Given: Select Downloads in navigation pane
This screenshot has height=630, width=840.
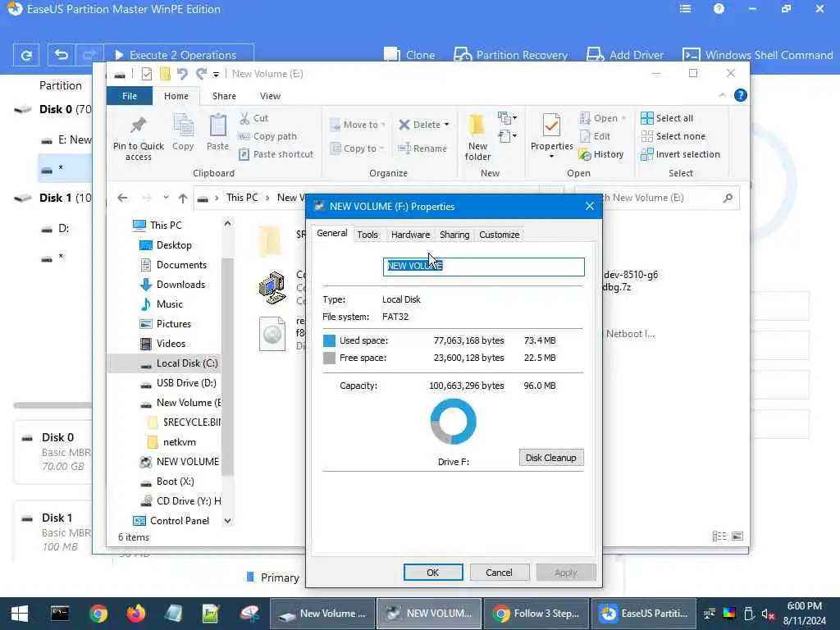Looking at the screenshot, I should click(x=180, y=285).
